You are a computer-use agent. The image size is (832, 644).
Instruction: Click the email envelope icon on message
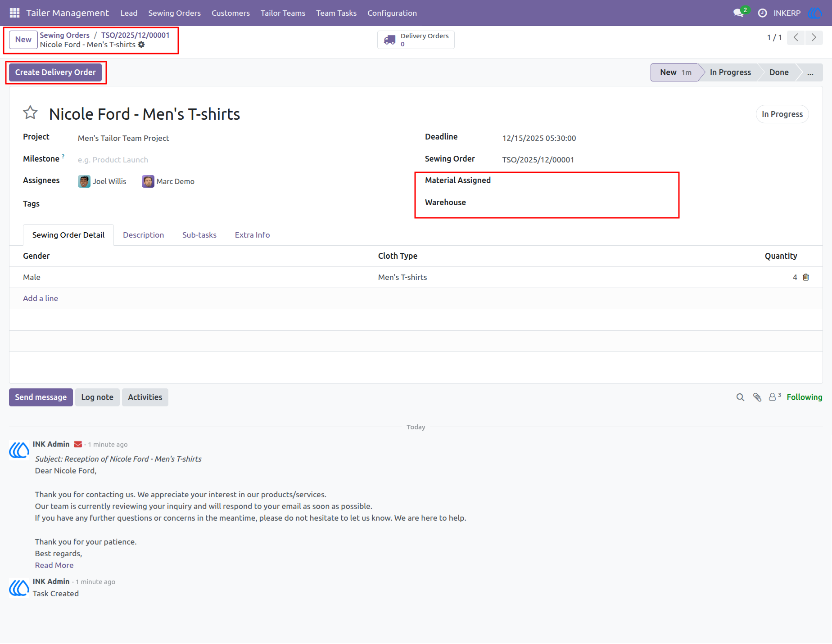point(78,444)
